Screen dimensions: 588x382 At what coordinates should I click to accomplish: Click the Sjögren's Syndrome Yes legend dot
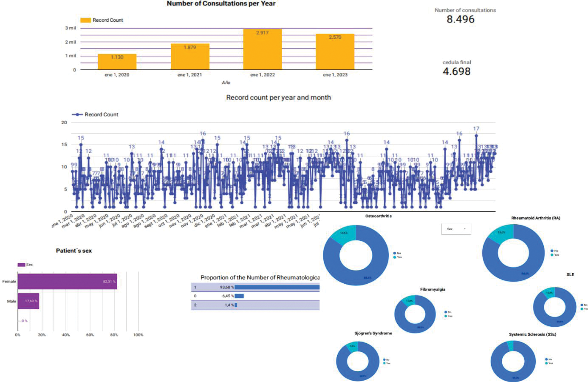[x=384, y=363]
